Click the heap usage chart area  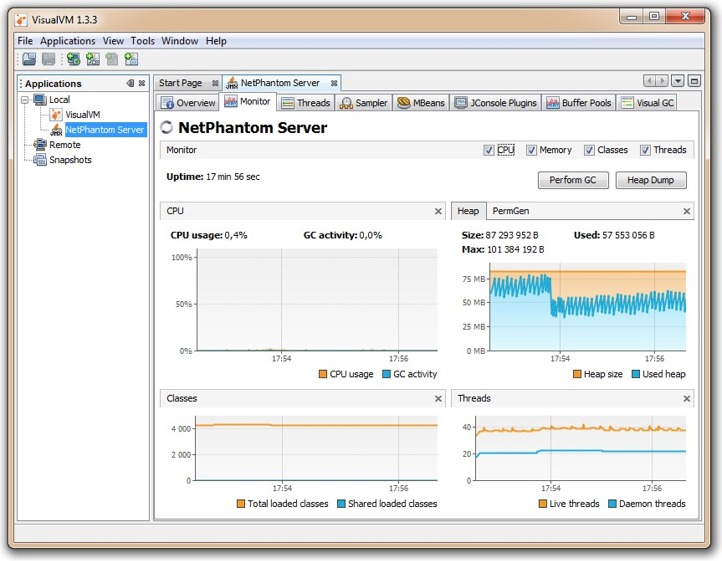(x=588, y=307)
